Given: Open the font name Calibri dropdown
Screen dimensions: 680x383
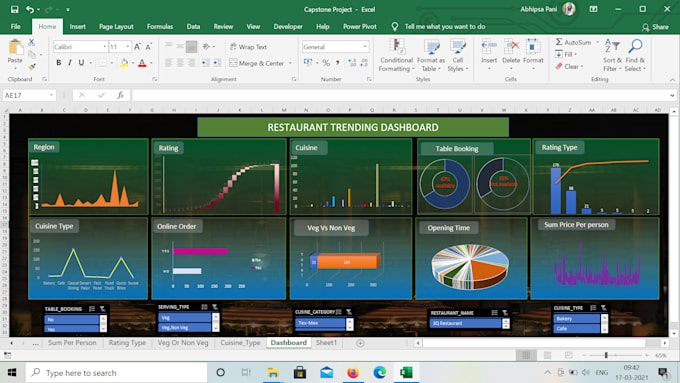Looking at the screenshot, I should pyautogui.click(x=105, y=47).
